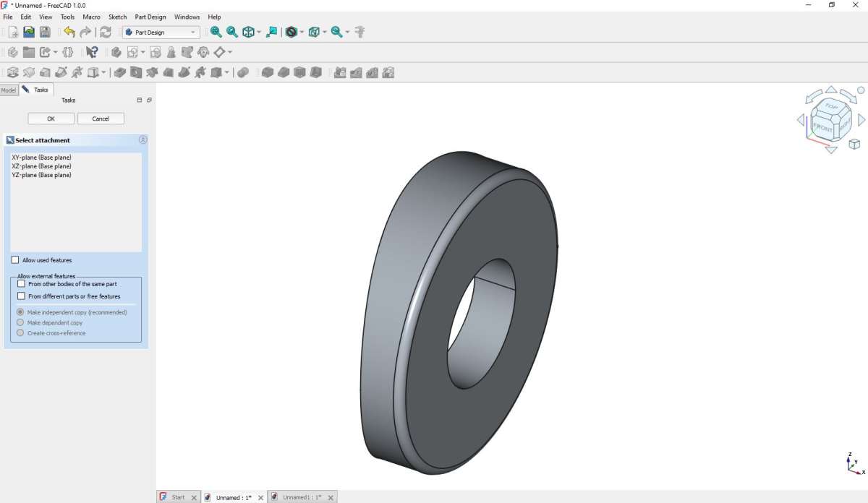
Task: Open the Part Design workbench selector
Action: click(161, 32)
